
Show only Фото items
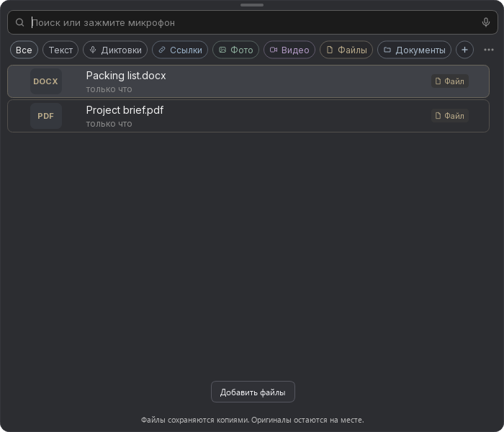[x=235, y=50]
